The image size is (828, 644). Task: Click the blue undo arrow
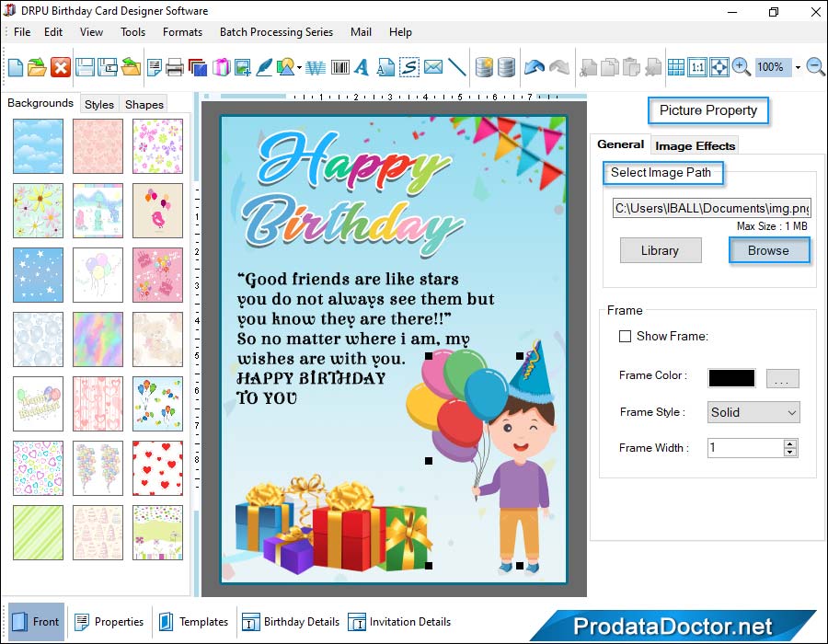(x=534, y=67)
